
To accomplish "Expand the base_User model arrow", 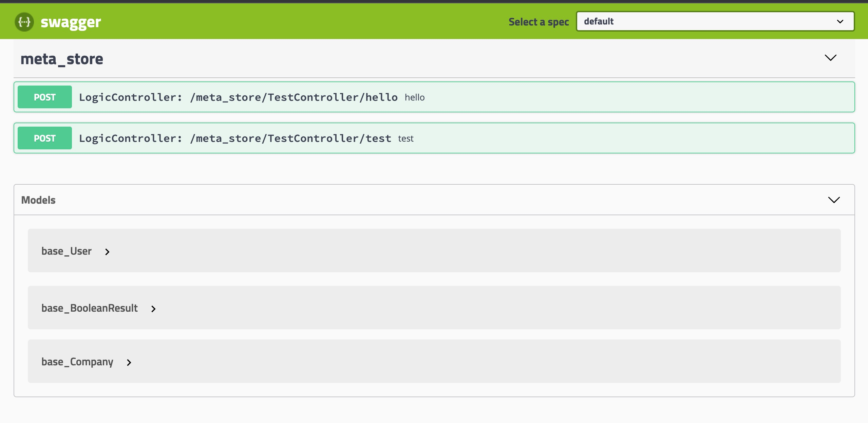I will click(107, 252).
